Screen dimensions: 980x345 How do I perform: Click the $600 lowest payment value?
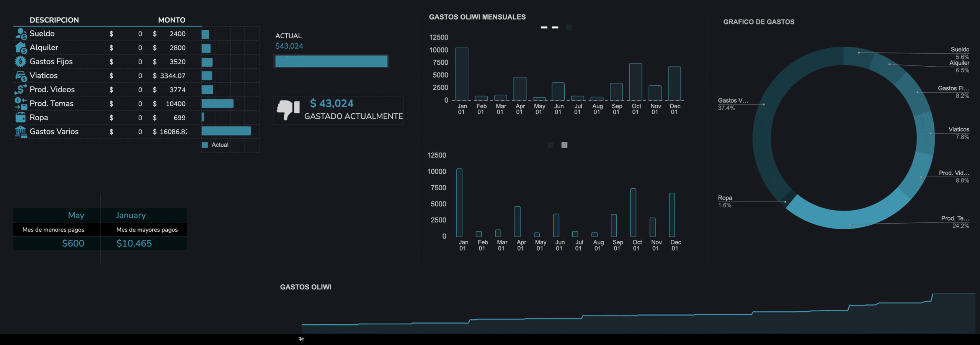73,244
